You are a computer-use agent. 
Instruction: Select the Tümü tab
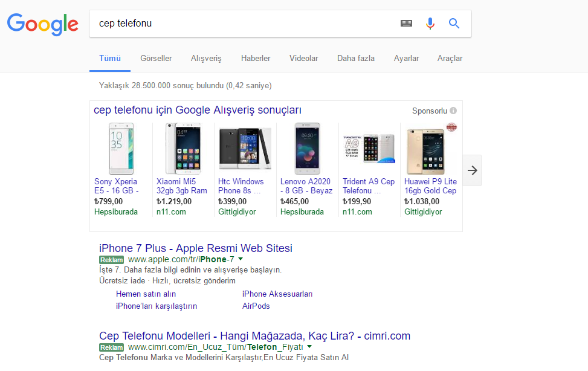110,59
